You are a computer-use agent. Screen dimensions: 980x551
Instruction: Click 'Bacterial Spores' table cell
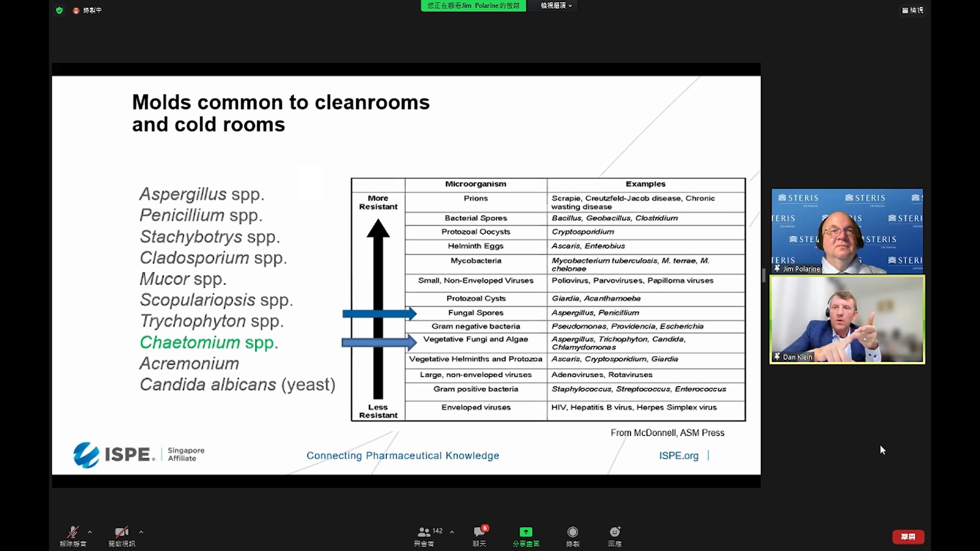(x=476, y=218)
